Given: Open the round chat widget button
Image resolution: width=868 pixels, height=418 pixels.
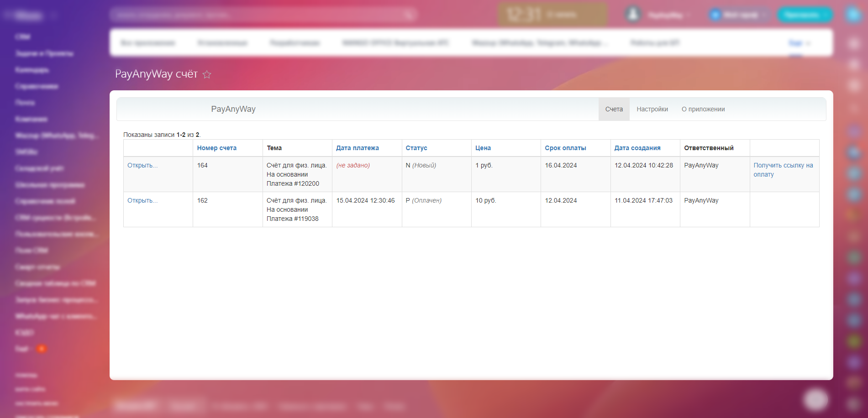Looking at the screenshot, I should pyautogui.click(x=815, y=399).
